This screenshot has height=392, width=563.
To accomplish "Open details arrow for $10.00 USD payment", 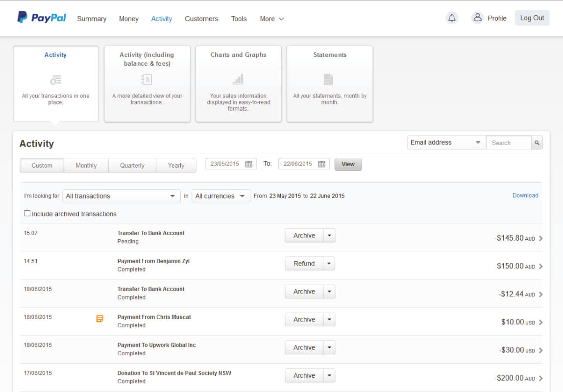I will [x=541, y=322].
